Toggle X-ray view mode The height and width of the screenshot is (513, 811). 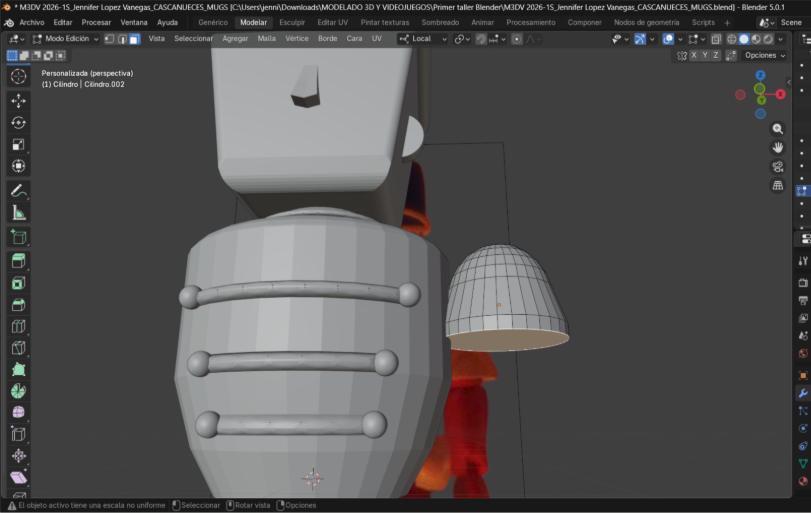[x=716, y=39]
